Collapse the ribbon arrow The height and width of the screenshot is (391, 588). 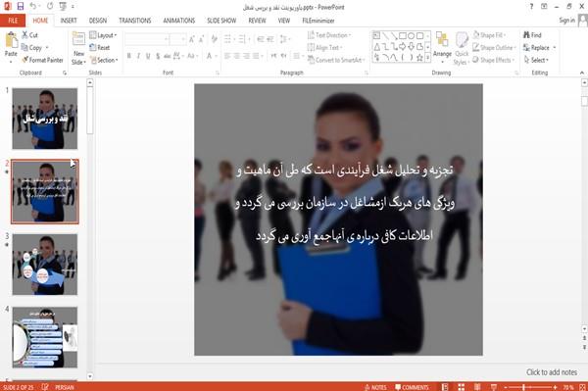click(581, 73)
